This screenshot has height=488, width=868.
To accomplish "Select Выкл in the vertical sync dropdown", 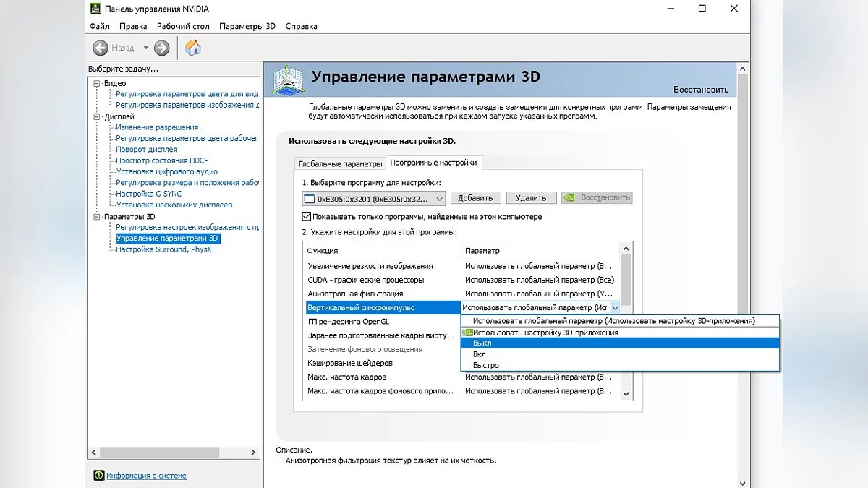I will pyautogui.click(x=481, y=343).
